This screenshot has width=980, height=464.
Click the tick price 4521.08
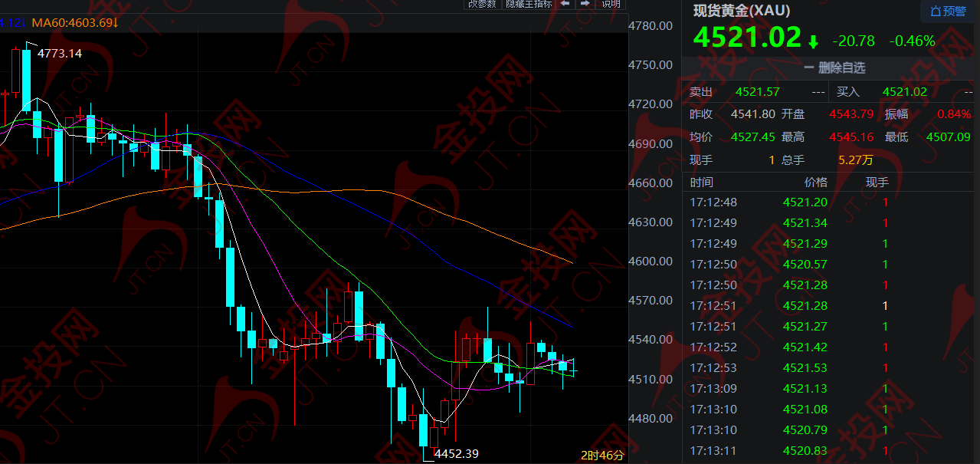tap(805, 409)
